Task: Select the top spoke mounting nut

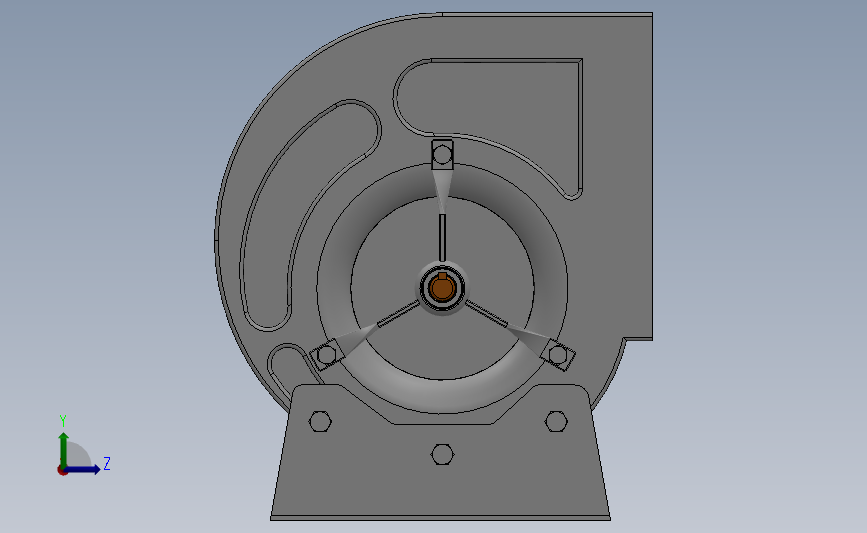Action: click(x=442, y=155)
